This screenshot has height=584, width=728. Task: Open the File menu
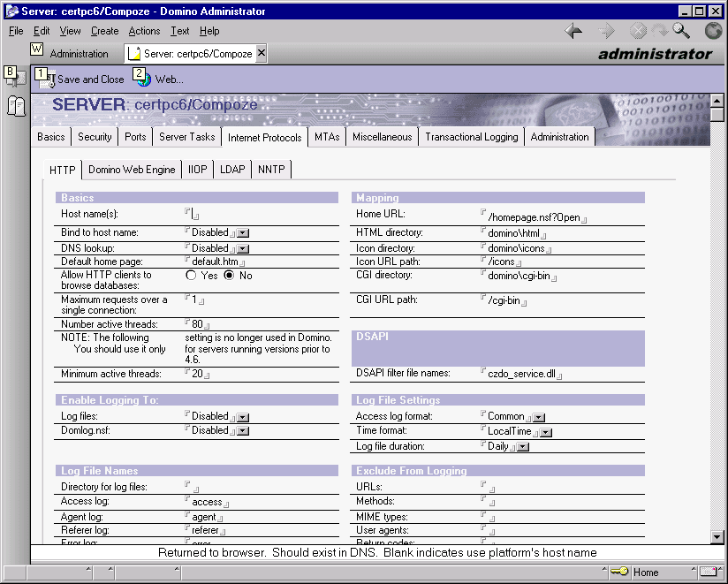(16, 31)
